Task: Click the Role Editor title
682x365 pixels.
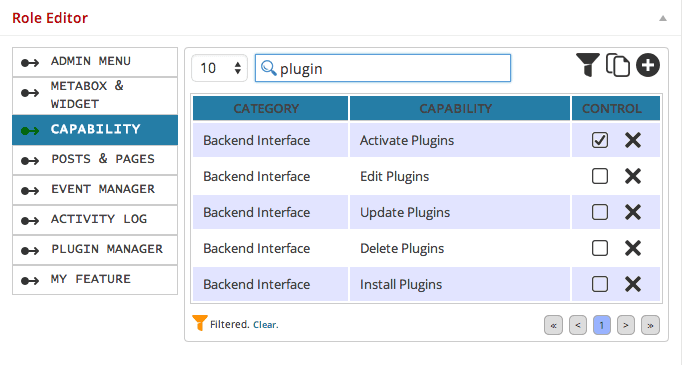Action: pyautogui.click(x=50, y=18)
